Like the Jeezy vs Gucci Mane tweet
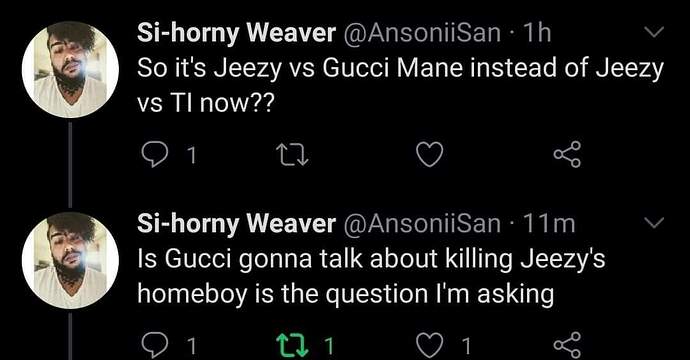690x360 pixels. pos(429,155)
